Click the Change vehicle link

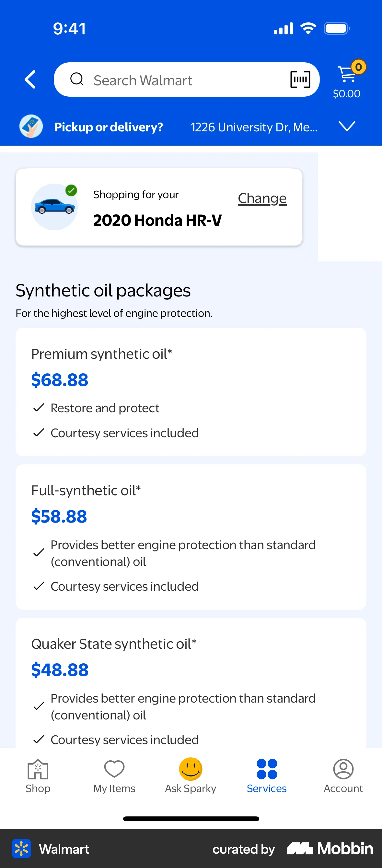(262, 198)
